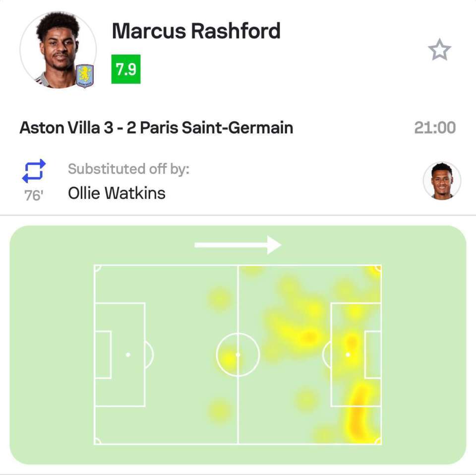Click the orange hotspot left of right penalty arc
This screenshot has width=476, height=475.
[308, 337]
